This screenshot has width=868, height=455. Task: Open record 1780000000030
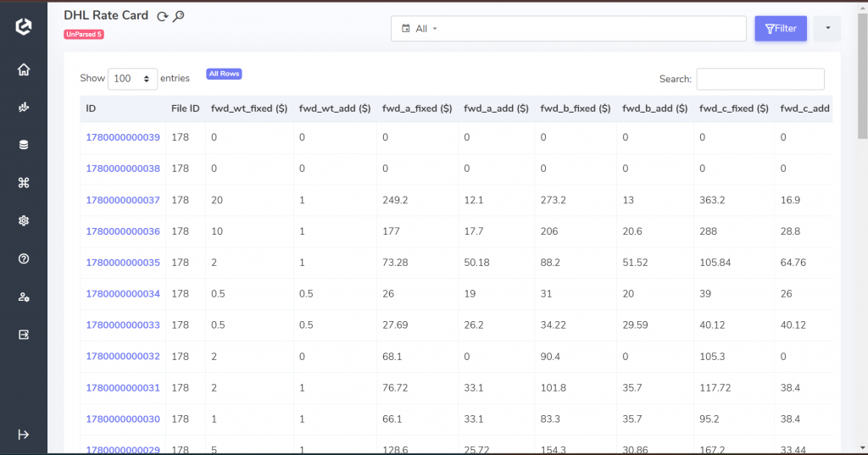(x=123, y=419)
